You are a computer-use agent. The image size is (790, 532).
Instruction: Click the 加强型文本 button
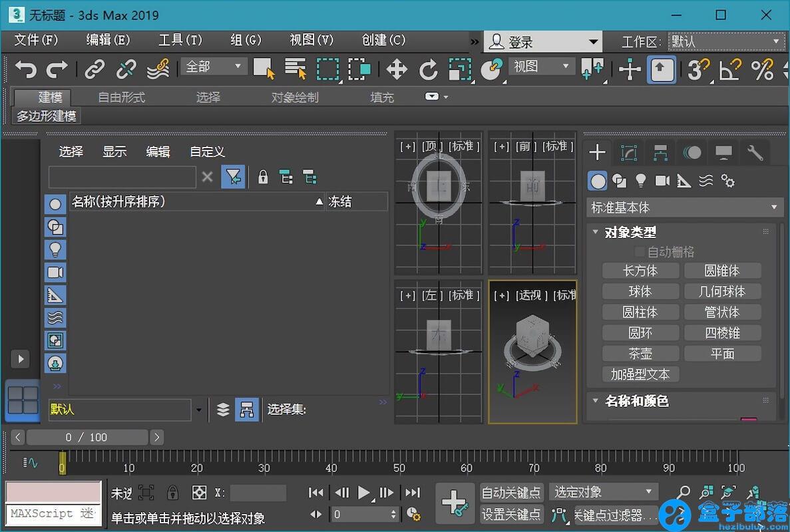coord(640,374)
